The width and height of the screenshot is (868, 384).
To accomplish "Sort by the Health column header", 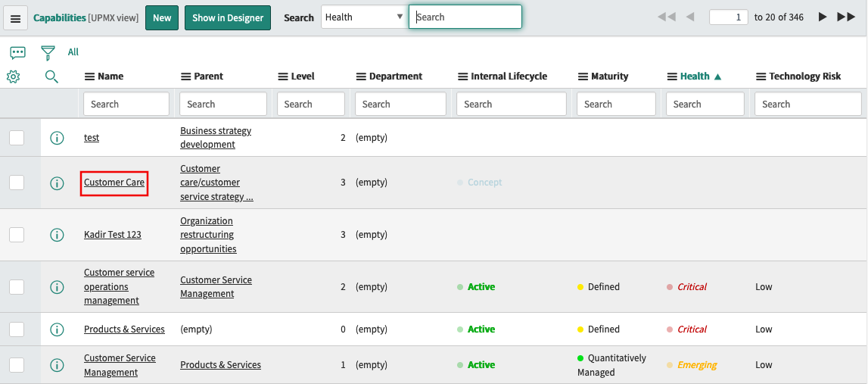I will (695, 76).
